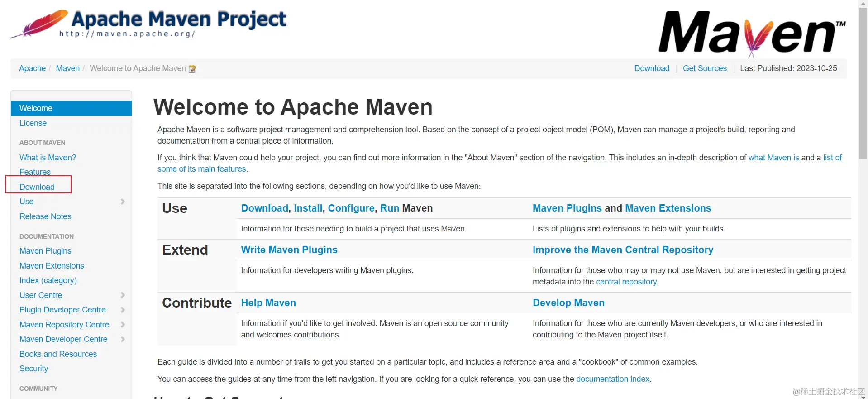This screenshot has height=399, width=868.
Task: Open the License sidebar link
Action: pyautogui.click(x=33, y=123)
